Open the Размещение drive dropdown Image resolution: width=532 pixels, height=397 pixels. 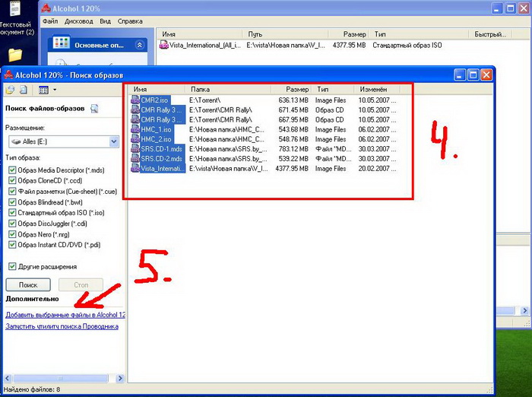[114, 141]
